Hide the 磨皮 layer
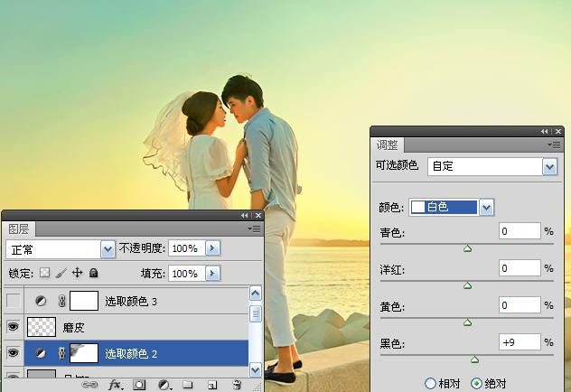 (x=14, y=327)
